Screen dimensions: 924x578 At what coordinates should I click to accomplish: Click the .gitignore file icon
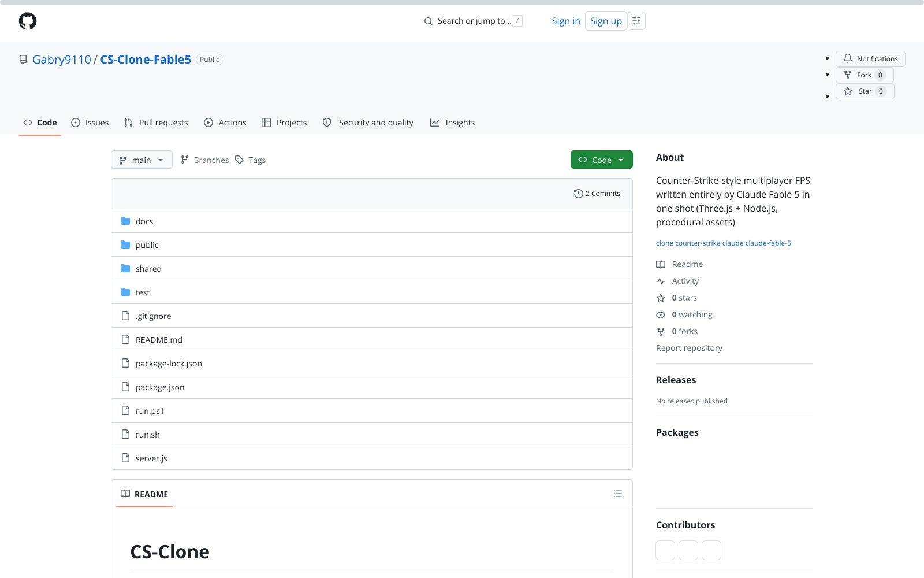click(x=125, y=316)
